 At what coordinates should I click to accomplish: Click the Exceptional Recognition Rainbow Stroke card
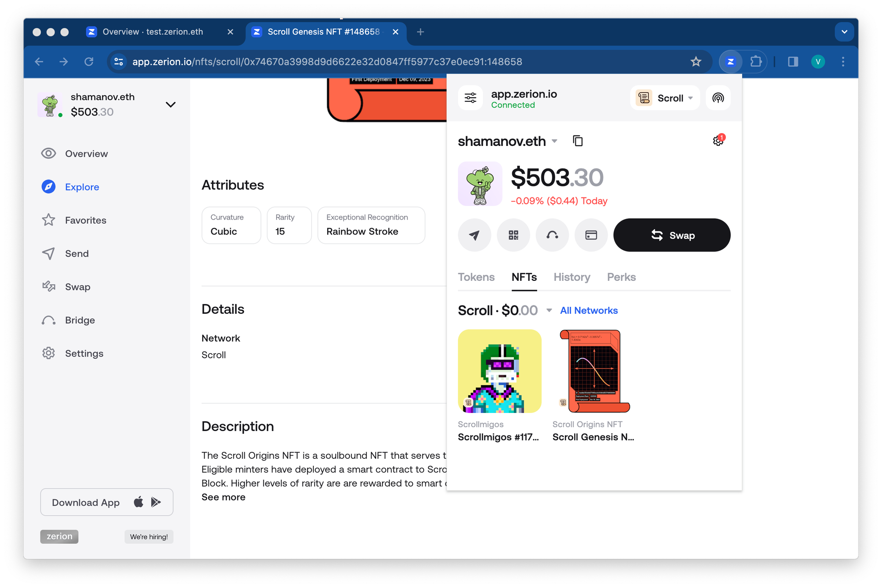371,225
